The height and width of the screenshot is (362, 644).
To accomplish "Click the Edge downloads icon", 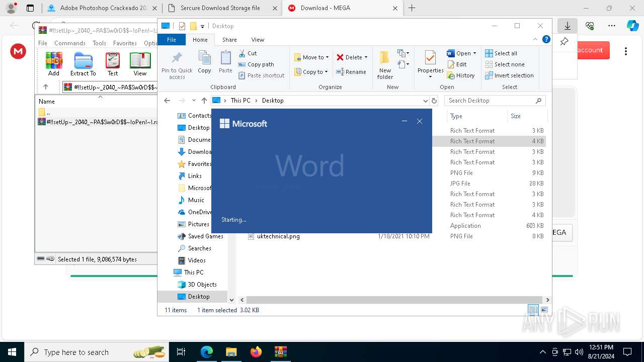I will click(568, 26).
